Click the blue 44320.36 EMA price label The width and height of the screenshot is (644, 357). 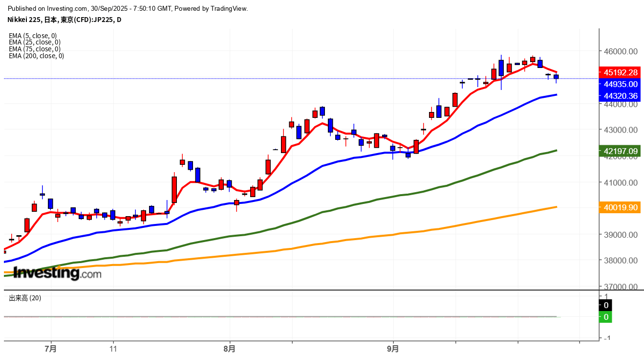coord(621,95)
